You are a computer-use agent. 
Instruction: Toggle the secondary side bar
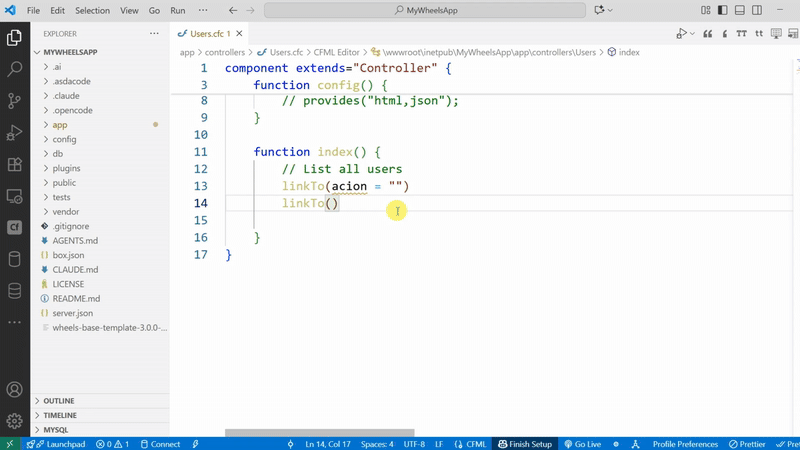(x=757, y=10)
